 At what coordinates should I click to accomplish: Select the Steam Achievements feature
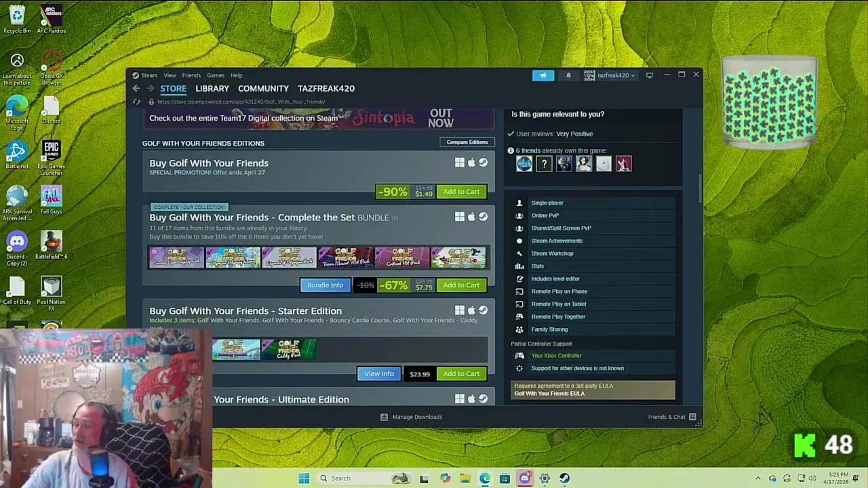pos(593,241)
